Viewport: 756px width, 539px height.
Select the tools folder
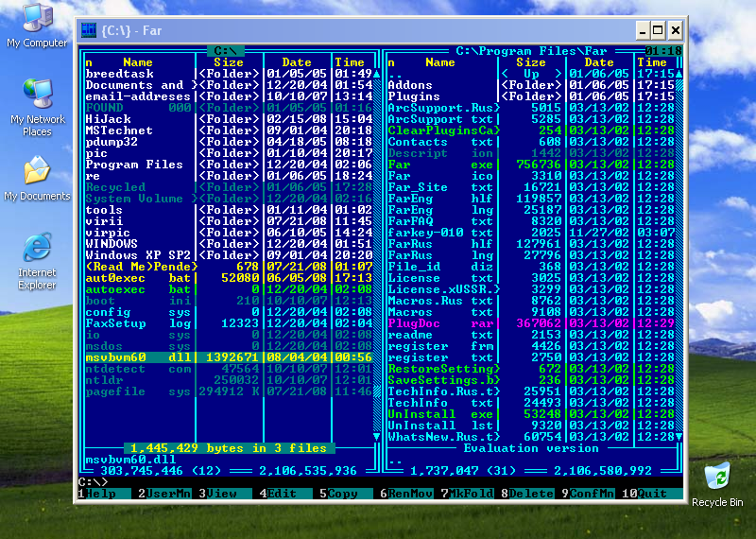(x=229, y=210)
